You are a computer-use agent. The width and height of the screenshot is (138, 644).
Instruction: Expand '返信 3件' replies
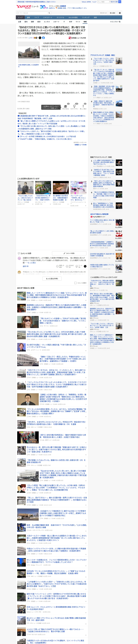coord(26,266)
